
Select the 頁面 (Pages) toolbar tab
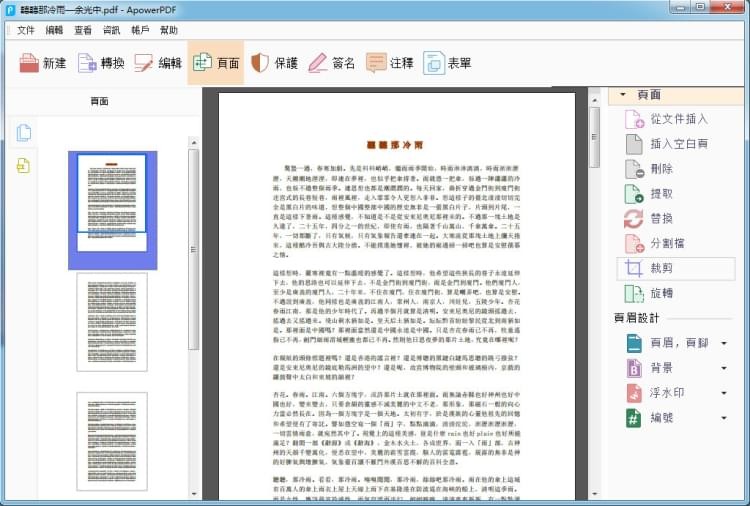[216, 63]
